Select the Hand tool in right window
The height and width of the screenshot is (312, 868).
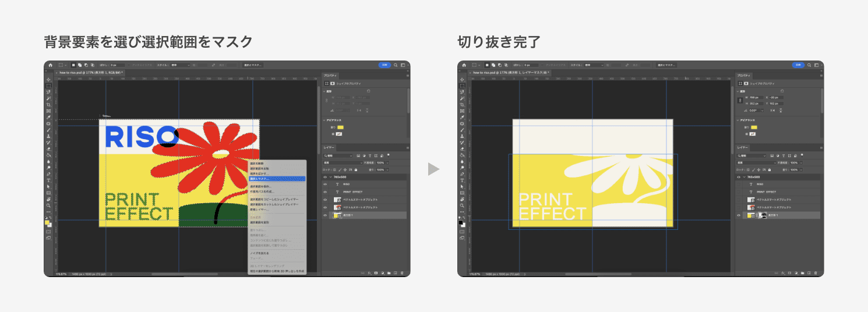(x=462, y=199)
